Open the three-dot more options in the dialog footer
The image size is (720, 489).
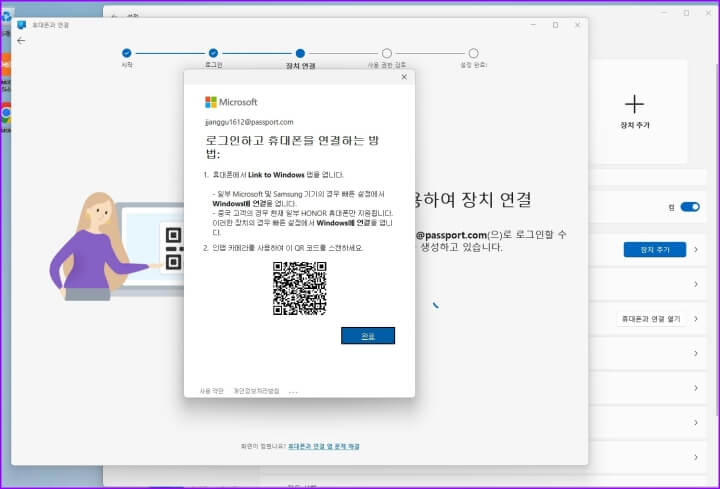tap(293, 392)
